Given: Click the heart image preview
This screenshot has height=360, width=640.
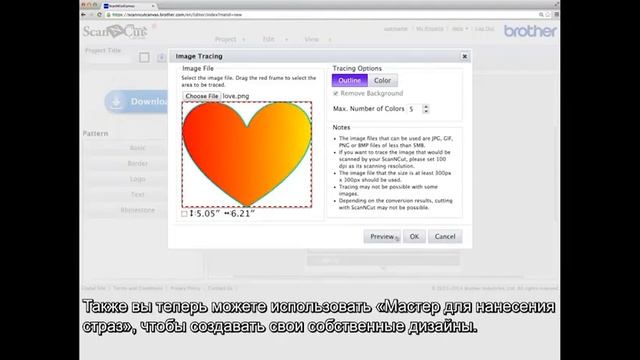Looking at the screenshot, I should pyautogui.click(x=247, y=154).
